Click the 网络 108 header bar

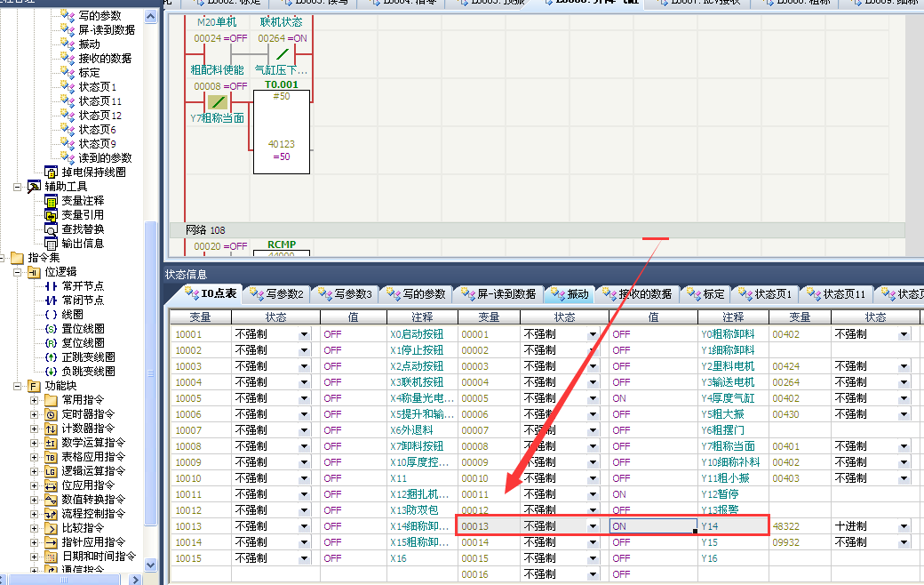click(x=537, y=230)
